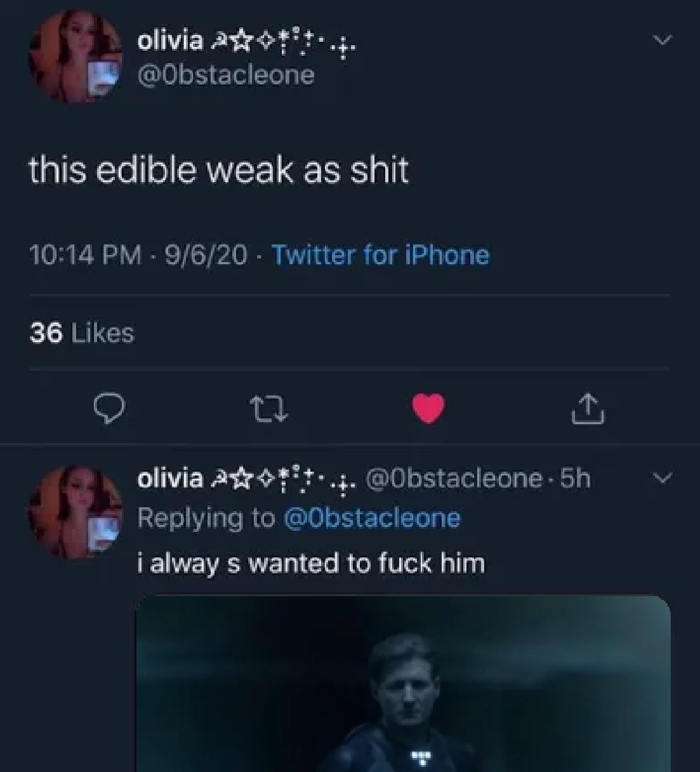Tap the 10:14 PM 9/6/20 timestamp
This screenshot has width=700, height=772.
[x=138, y=255]
